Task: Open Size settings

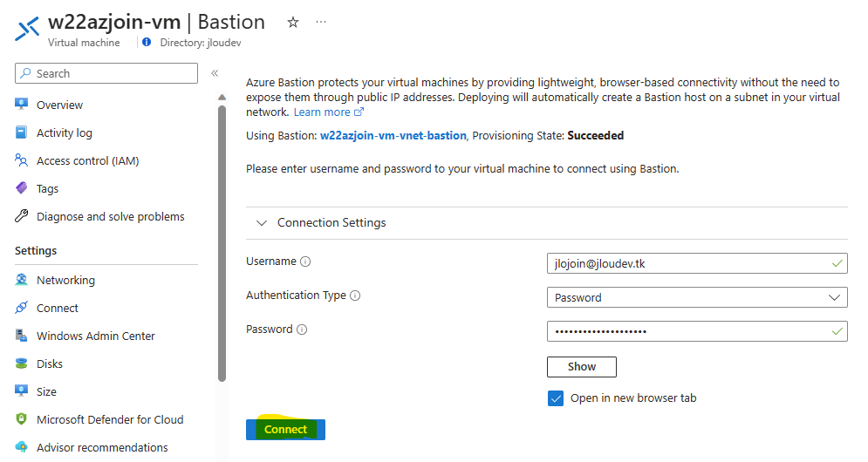Action: point(46,391)
